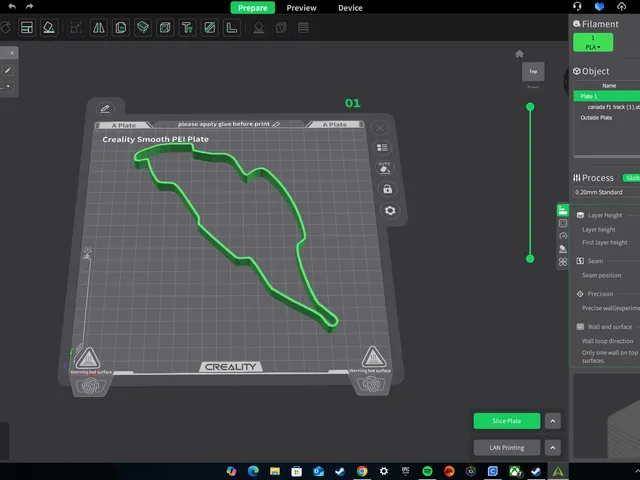The width and height of the screenshot is (640, 480).
Task: Switch to the Prepare tab
Action: (x=253, y=8)
